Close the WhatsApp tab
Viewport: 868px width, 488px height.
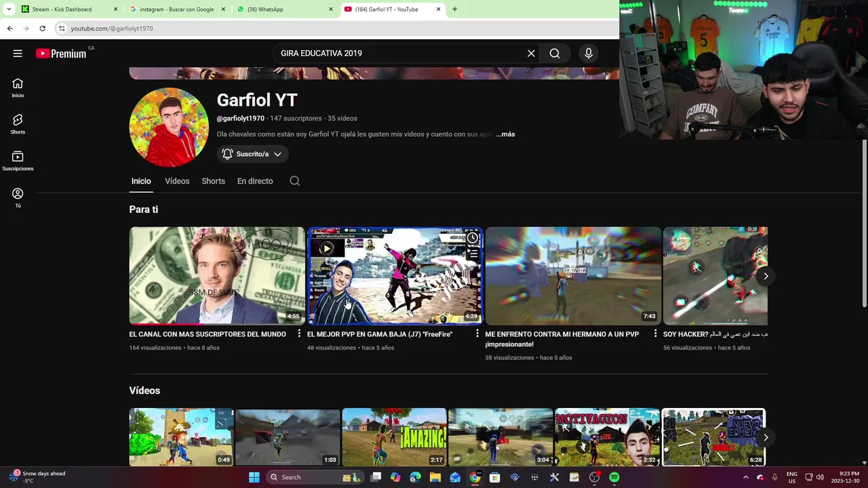click(x=331, y=9)
